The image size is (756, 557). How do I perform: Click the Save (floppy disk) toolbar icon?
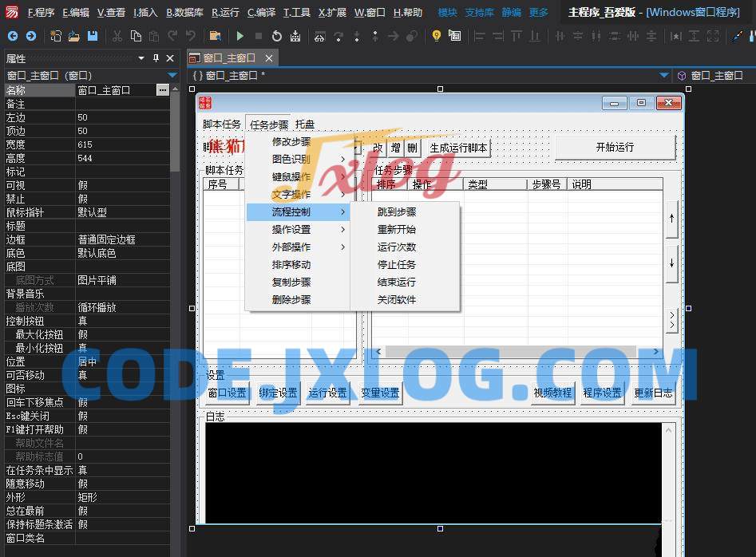93,36
